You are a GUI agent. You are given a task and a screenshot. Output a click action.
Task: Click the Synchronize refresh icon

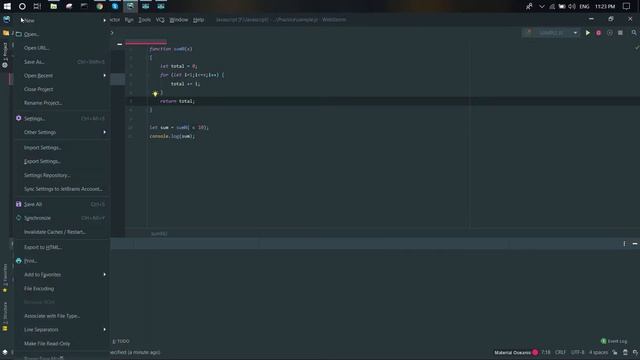pyautogui.click(x=18, y=218)
